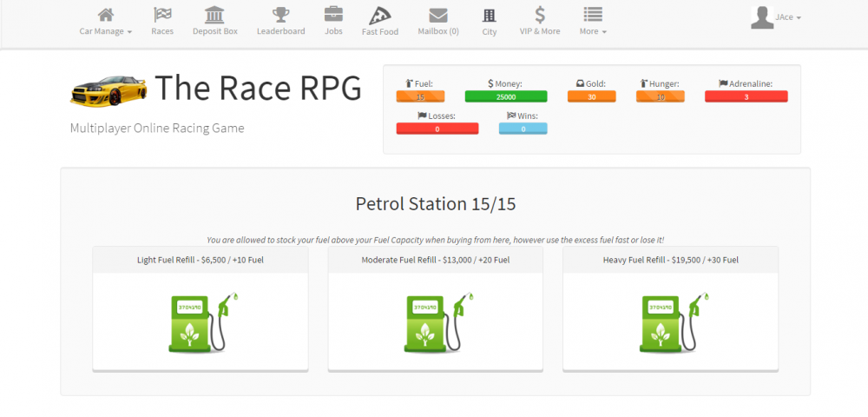Open the JAce user account dropdown
The width and height of the screenshot is (868, 417).
click(x=776, y=17)
